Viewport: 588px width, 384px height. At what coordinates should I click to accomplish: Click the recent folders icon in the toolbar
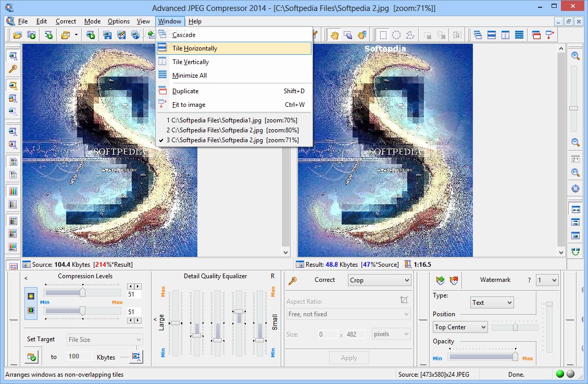(x=66, y=35)
